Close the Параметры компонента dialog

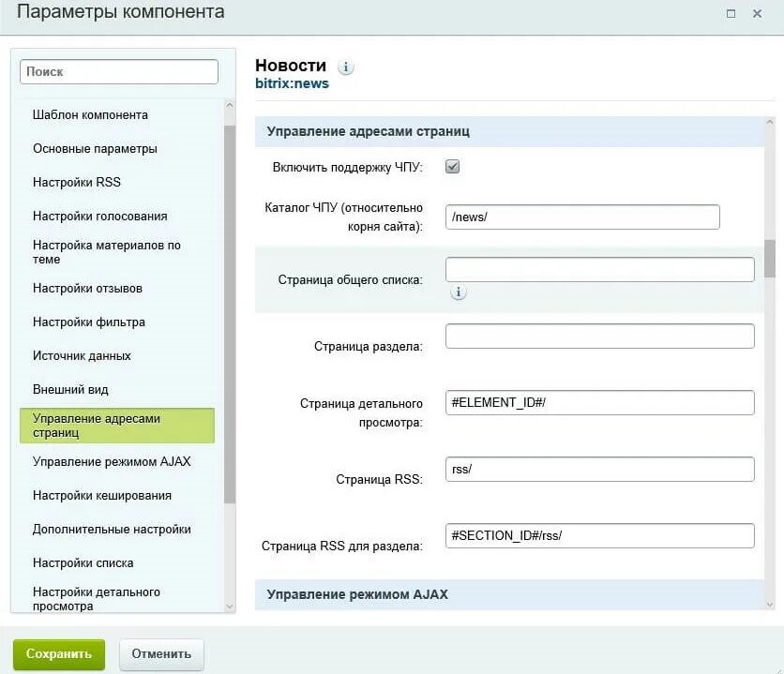tap(757, 13)
